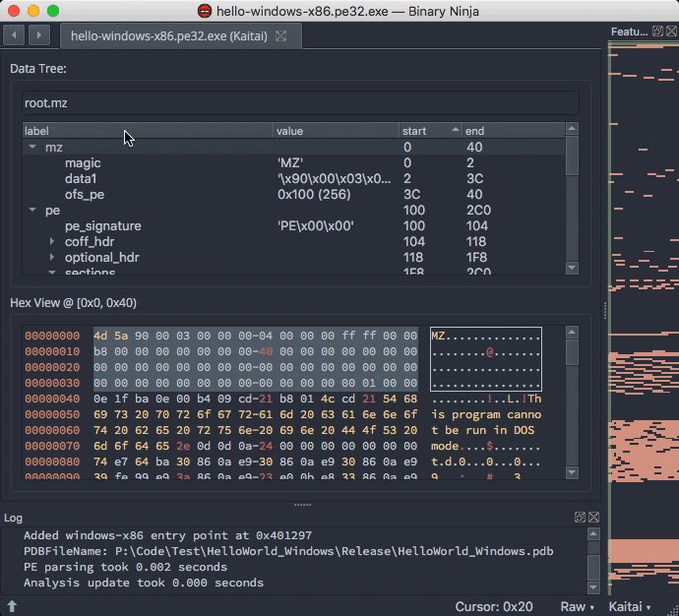Expand the coff_hdr node
The image size is (679, 616).
[x=52, y=241]
